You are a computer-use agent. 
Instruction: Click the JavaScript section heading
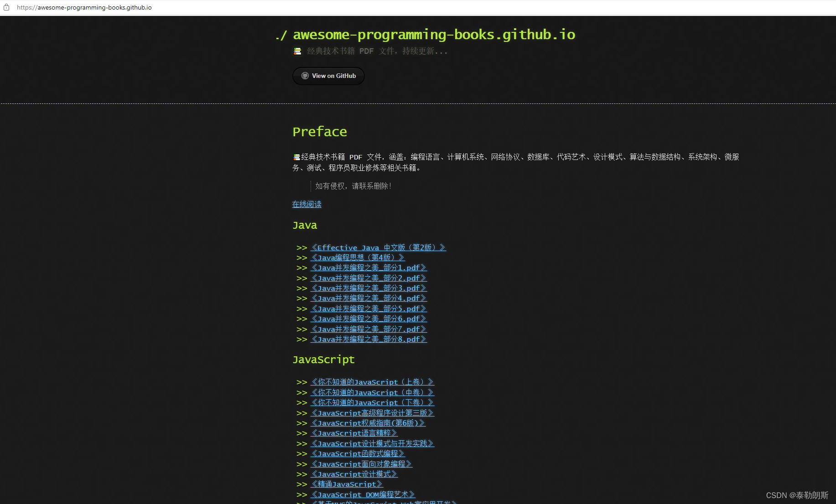coord(323,360)
